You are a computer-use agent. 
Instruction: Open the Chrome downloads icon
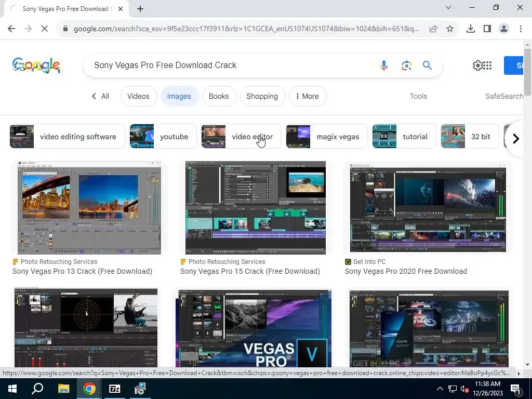pyautogui.click(x=471, y=29)
